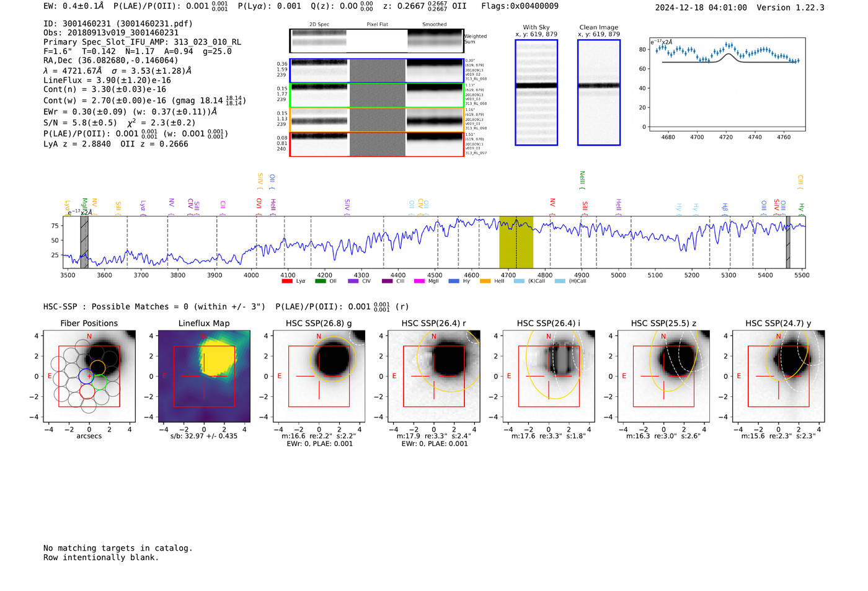Click the CIII legend swatch
This screenshot has height=591, width=868.
387,281
